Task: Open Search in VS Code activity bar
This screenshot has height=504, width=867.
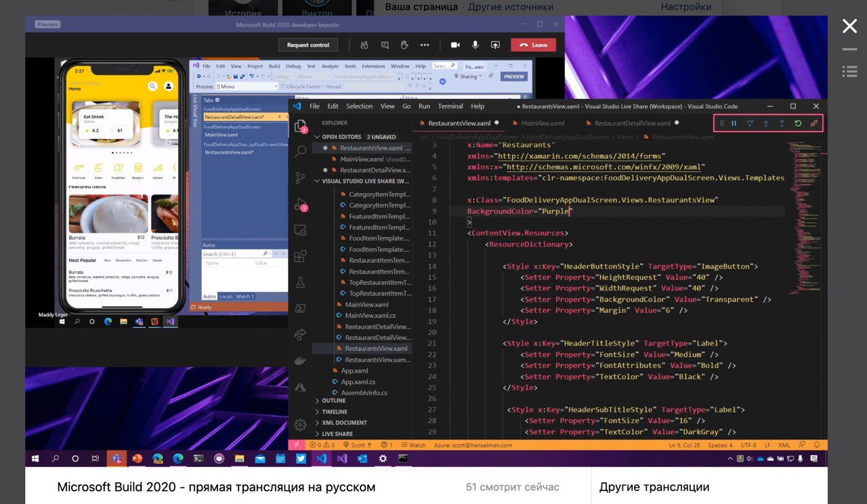Action: coord(300,152)
